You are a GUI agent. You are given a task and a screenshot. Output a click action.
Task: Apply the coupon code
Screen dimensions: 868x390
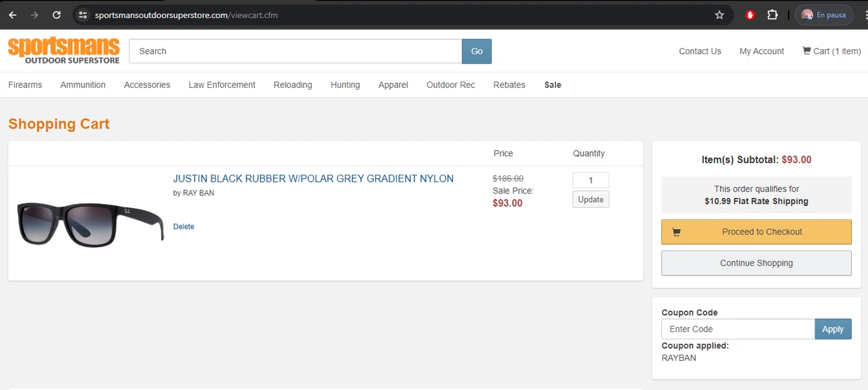833,329
